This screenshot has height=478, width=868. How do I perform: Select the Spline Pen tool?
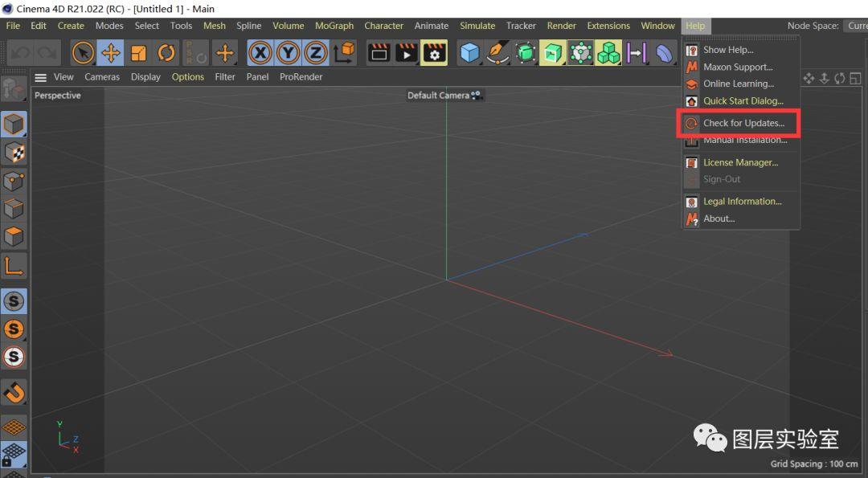(497, 54)
